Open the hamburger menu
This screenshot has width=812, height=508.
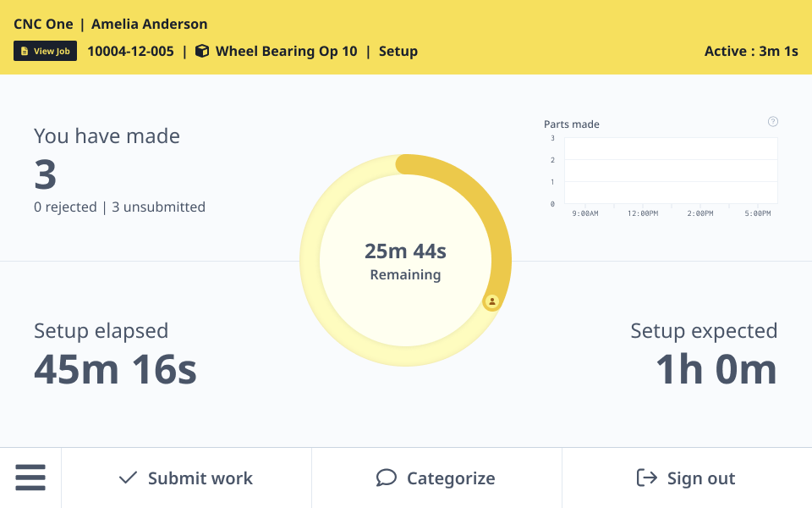coord(30,478)
